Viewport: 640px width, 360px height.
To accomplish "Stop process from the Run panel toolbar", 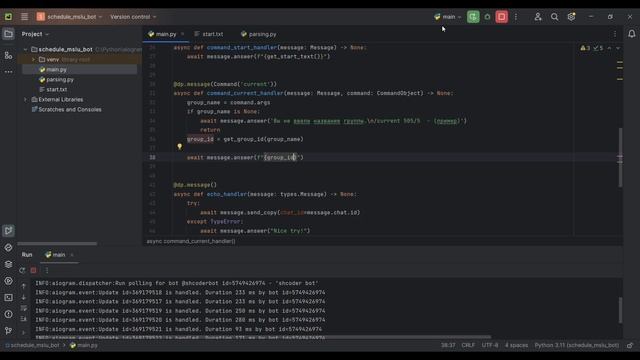I will click(33, 270).
